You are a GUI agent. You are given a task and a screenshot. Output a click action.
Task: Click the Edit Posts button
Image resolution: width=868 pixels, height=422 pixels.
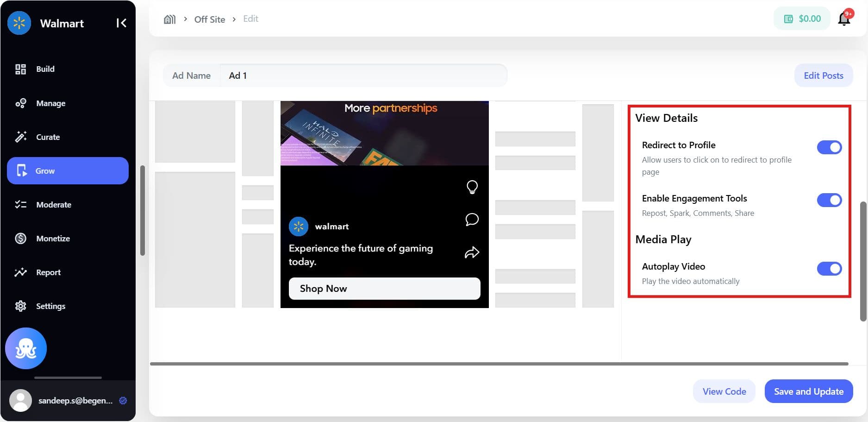[824, 76]
